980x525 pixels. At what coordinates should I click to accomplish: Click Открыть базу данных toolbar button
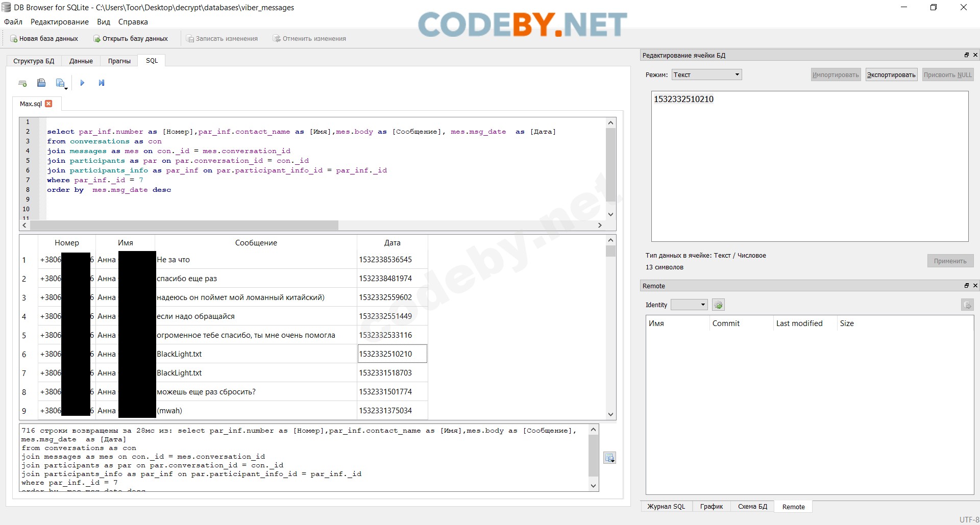pos(131,39)
